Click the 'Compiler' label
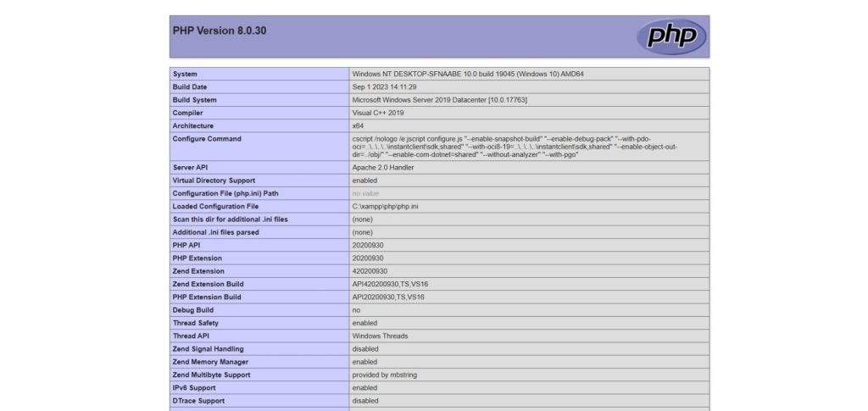This screenshot has height=411, width=868. tap(187, 113)
